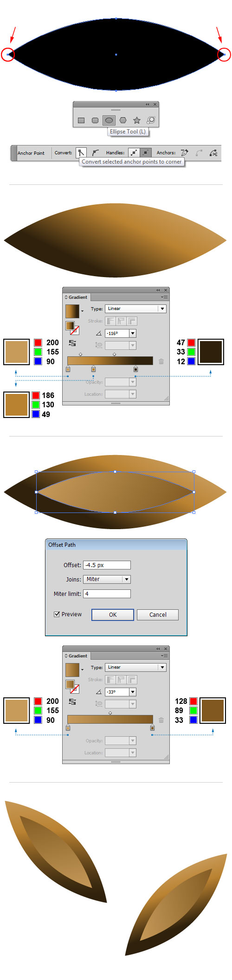Click gradient preview swatch in -116° Gradient panel
The image size is (232, 980).
click(x=72, y=311)
